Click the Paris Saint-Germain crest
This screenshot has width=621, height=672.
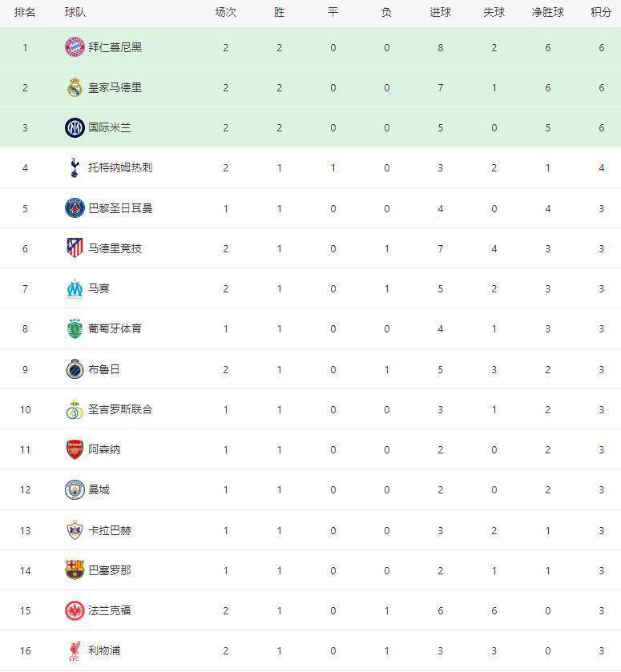point(75,208)
